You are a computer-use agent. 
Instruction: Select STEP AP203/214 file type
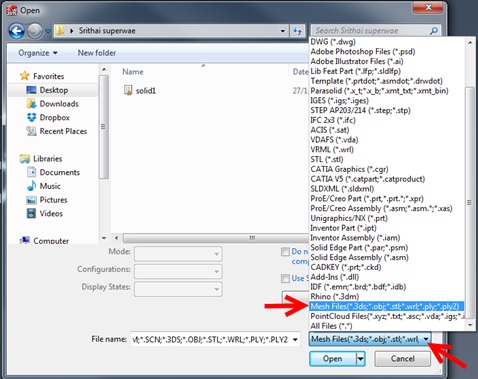tap(360, 110)
